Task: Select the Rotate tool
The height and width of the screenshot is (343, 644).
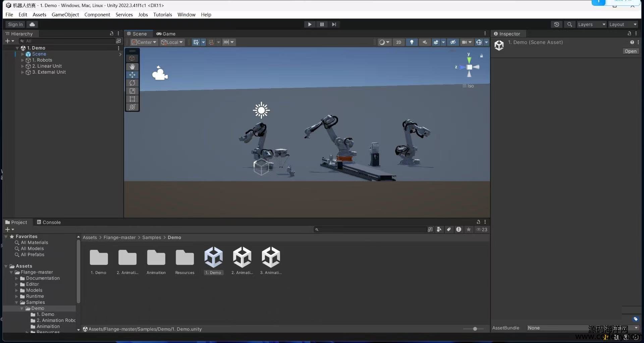Action: tap(132, 83)
